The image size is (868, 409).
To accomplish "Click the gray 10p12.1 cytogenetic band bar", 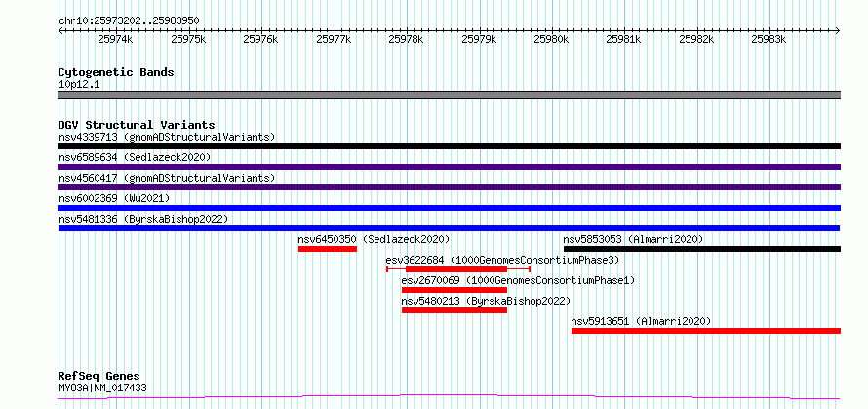I will point(450,95).
